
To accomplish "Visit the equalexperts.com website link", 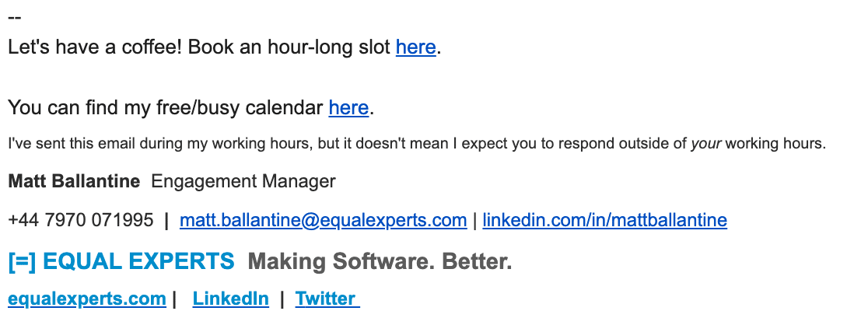I will (x=87, y=299).
